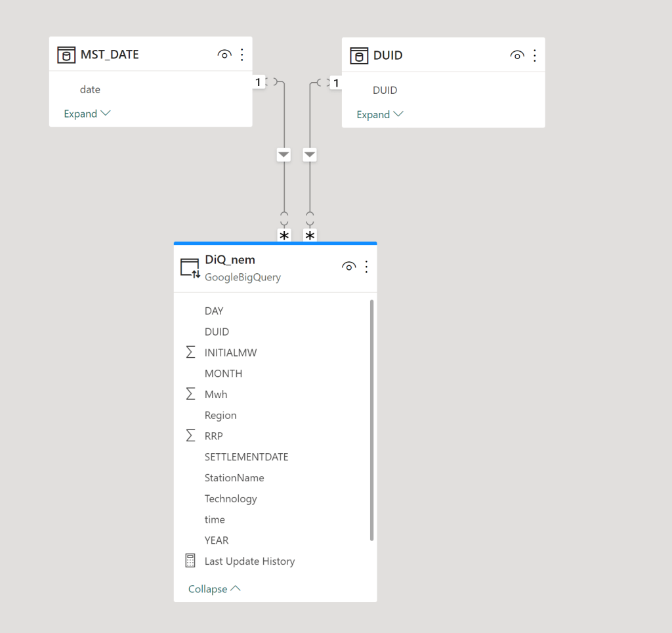Click the DiQ_nem field list scrollbar
This screenshot has width=672, height=633.
[x=372, y=420]
